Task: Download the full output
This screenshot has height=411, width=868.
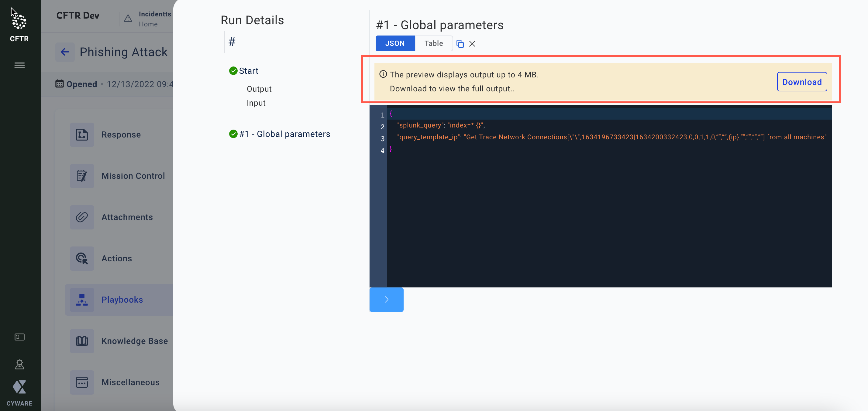Action: click(x=802, y=82)
